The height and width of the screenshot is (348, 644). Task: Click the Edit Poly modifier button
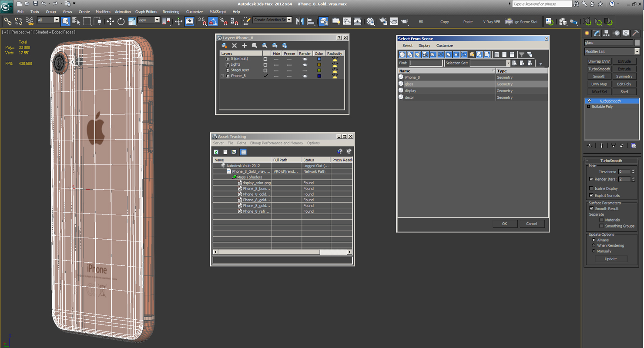624,84
